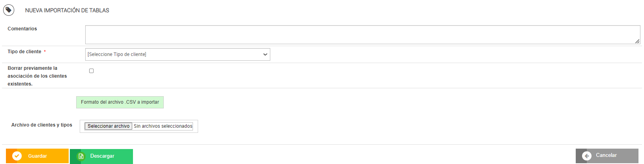
Task: Click the textarea resize grip in Comentarios
Action: pyautogui.click(x=637, y=41)
